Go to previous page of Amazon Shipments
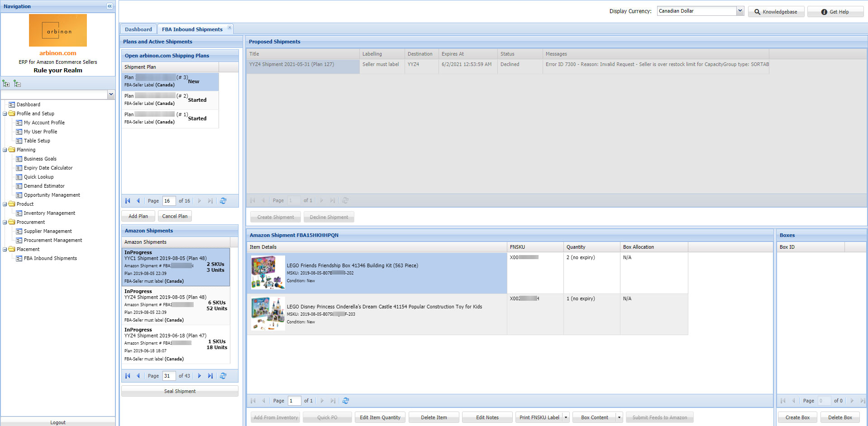The height and width of the screenshot is (426, 868). pos(138,376)
